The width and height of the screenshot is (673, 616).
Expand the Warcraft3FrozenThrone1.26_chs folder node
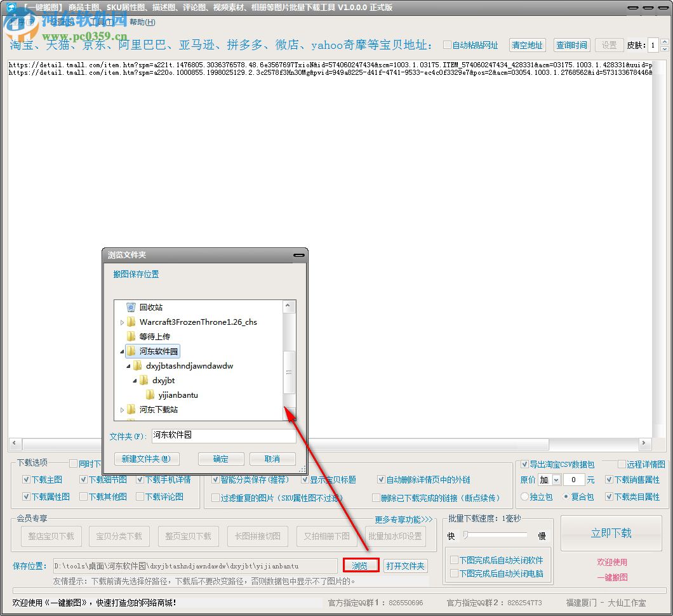(x=122, y=322)
